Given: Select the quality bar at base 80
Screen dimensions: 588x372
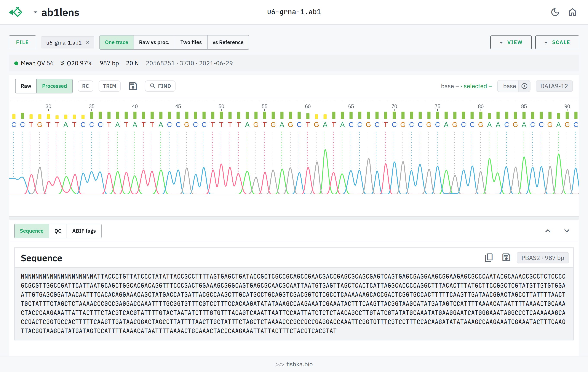Looking at the screenshot, I should (481, 115).
